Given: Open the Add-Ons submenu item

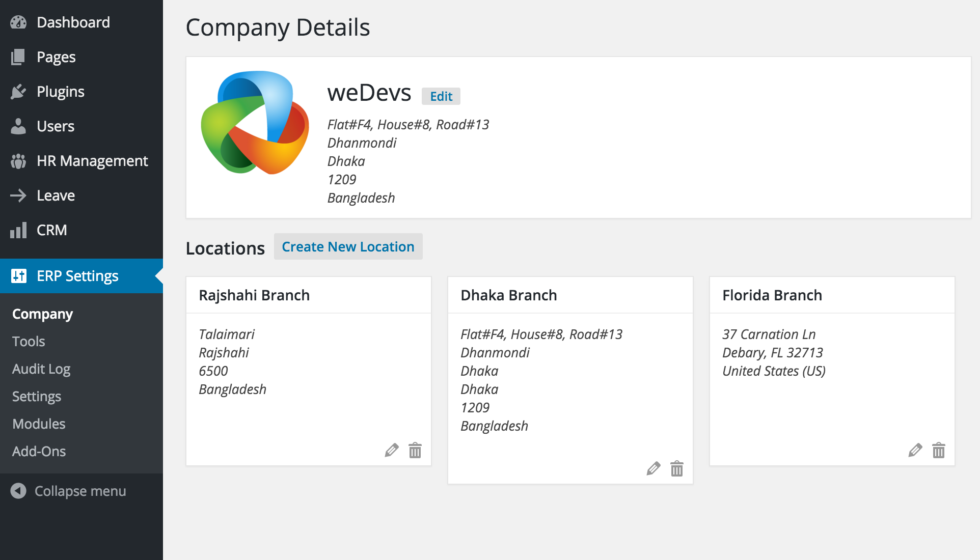Looking at the screenshot, I should (x=39, y=452).
